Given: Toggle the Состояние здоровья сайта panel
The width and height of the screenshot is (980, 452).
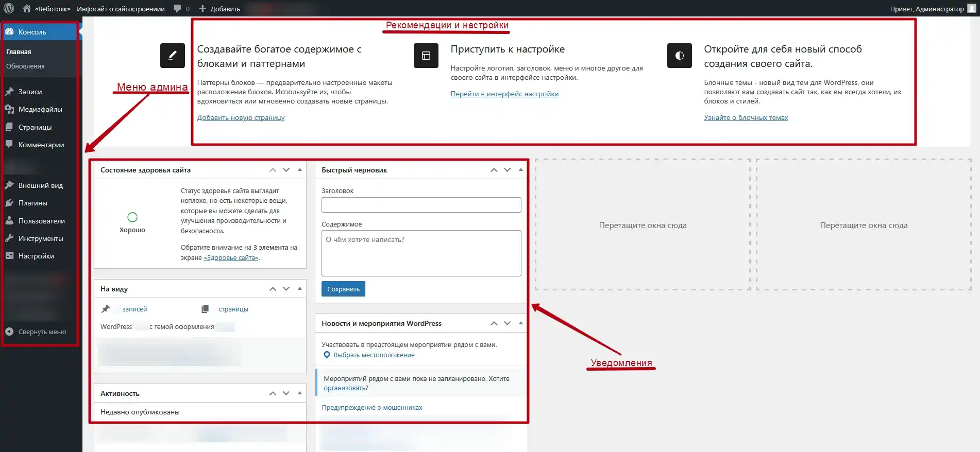Looking at the screenshot, I should coord(300,170).
